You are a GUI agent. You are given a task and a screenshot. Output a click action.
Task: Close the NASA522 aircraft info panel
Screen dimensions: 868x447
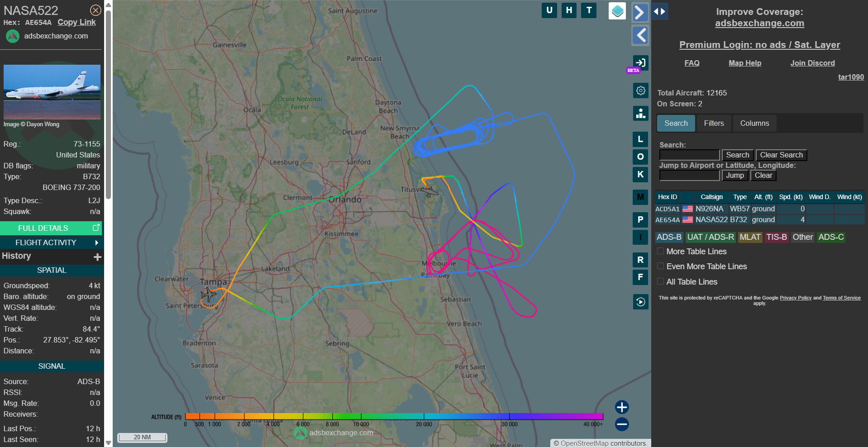95,10
